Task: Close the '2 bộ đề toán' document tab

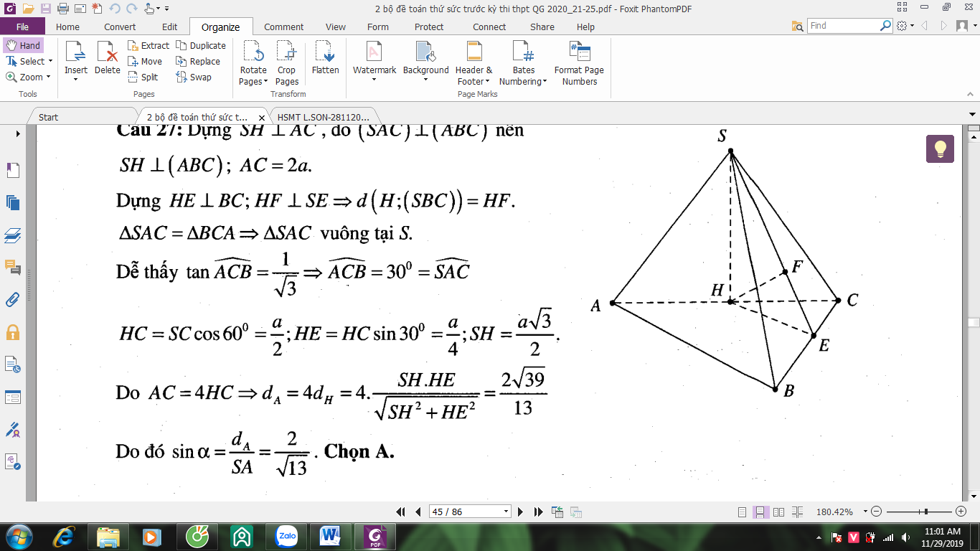Action: tap(262, 118)
